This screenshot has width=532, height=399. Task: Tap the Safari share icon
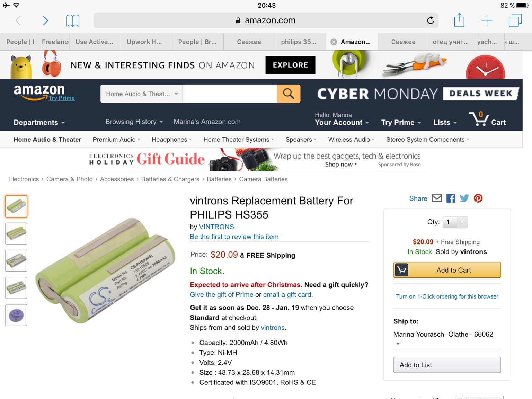click(x=459, y=20)
